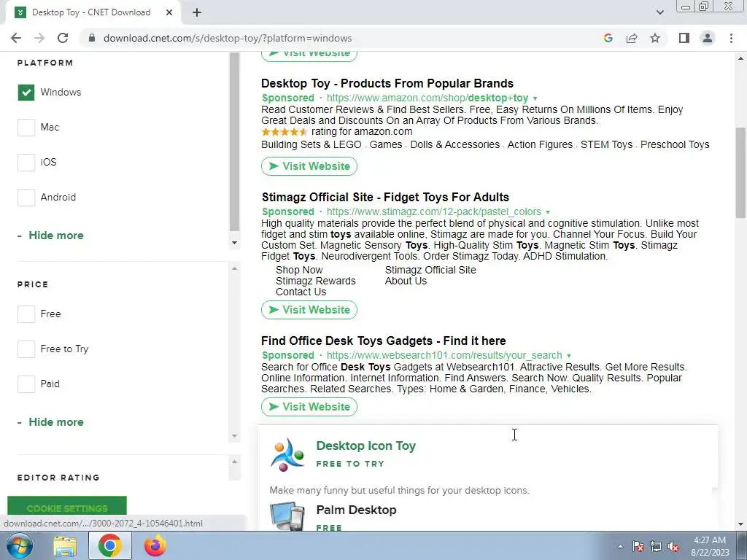This screenshot has height=560, width=747.
Task: Open File Explorer from the taskbar
Action: (x=65, y=545)
